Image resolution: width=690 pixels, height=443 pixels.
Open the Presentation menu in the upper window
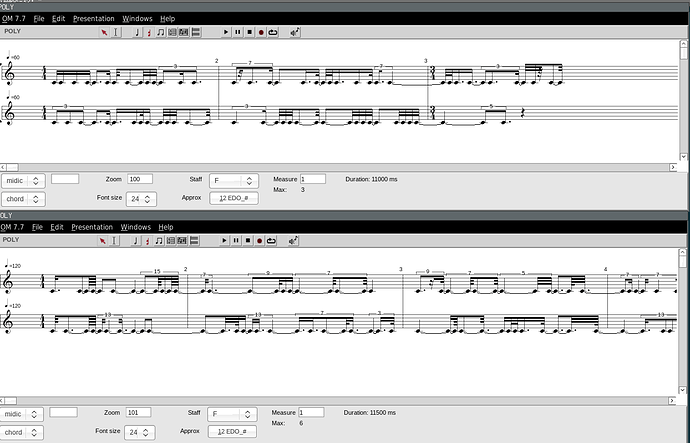[x=92, y=18]
